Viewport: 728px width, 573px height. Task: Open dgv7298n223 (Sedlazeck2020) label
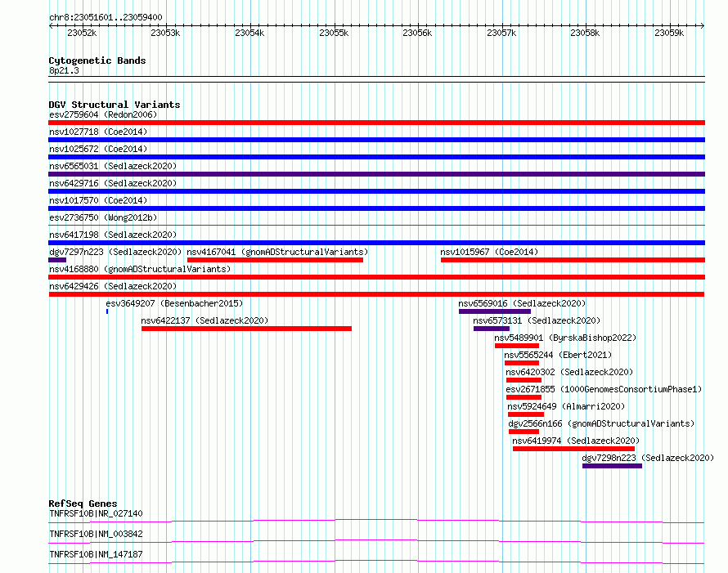click(x=648, y=458)
